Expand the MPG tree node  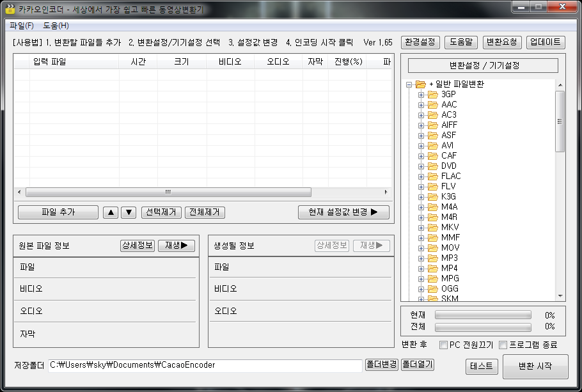(421, 279)
